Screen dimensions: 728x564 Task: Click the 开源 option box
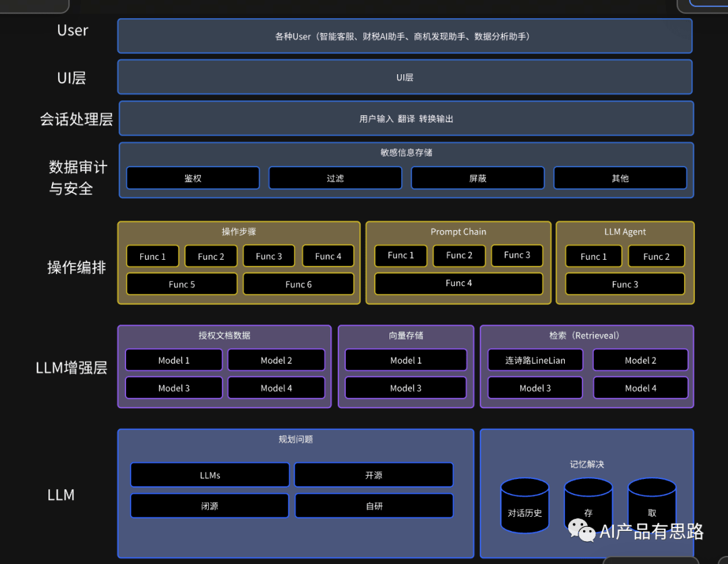pos(373,475)
